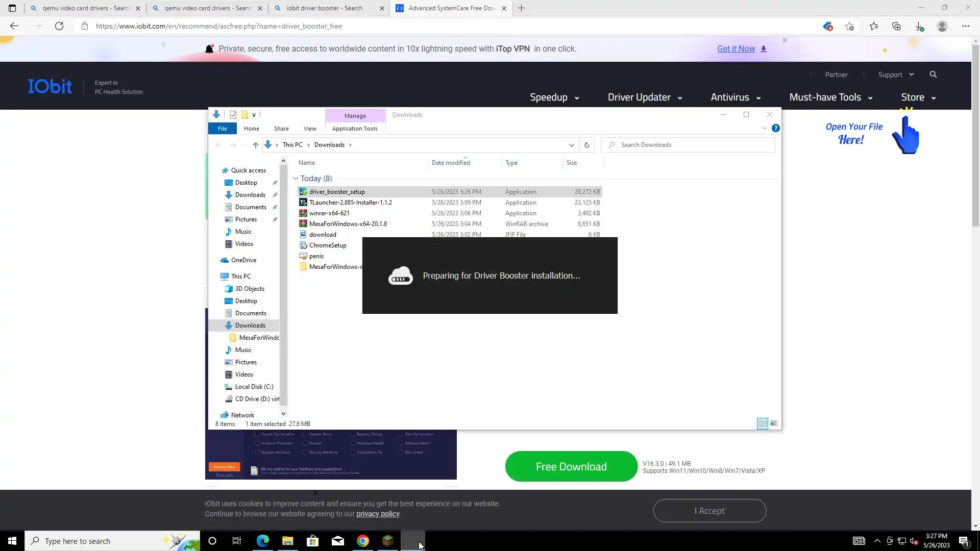The height and width of the screenshot is (551, 980).
Task: Select Local Disk (C:) in navigation pane
Action: coord(254,387)
